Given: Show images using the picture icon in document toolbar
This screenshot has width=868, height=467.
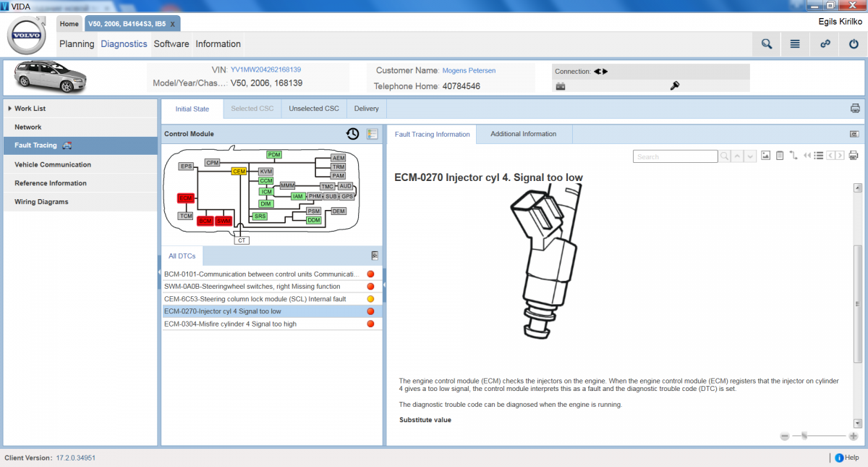Looking at the screenshot, I should [x=766, y=156].
